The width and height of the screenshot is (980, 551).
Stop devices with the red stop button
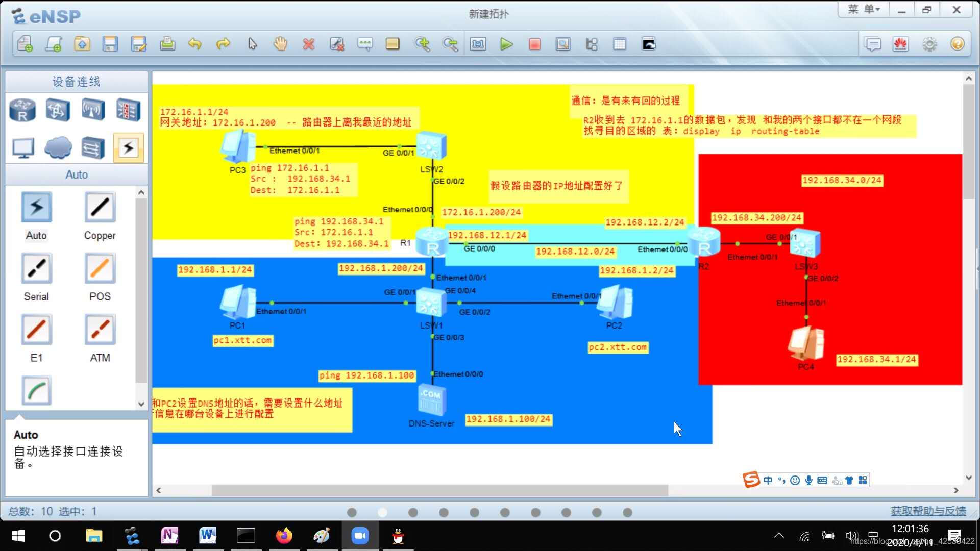(x=534, y=44)
